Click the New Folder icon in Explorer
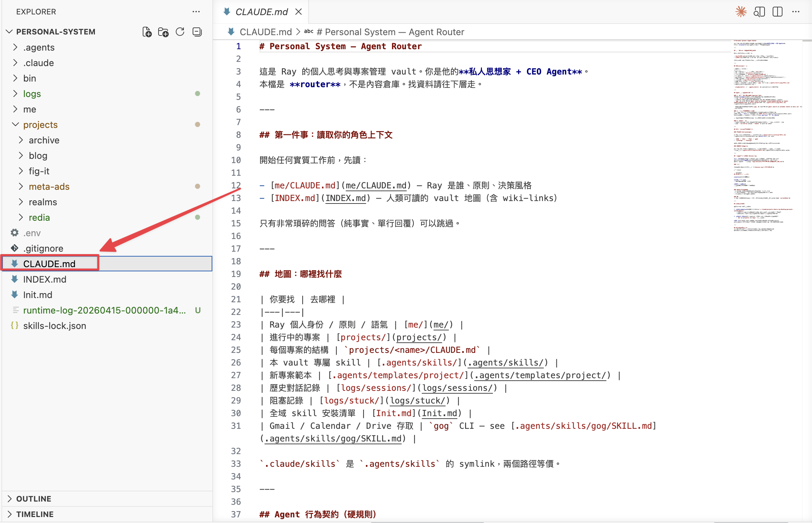Viewport: 812px width, 523px height. [x=163, y=32]
